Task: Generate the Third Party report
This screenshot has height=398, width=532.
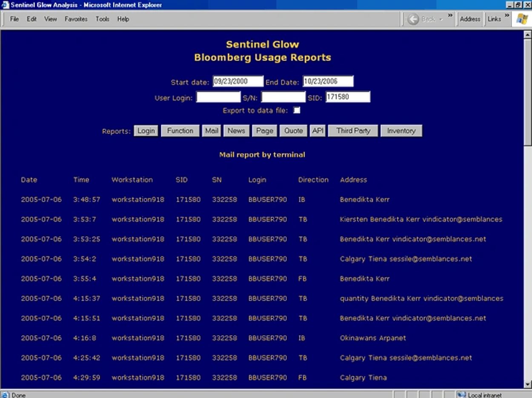Action: (x=353, y=131)
